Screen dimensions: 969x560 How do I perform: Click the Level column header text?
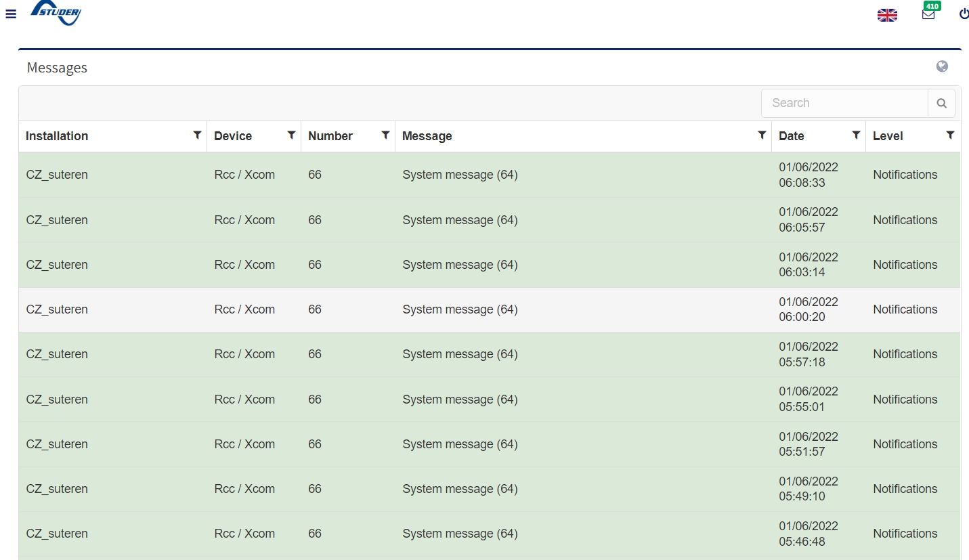[888, 136]
